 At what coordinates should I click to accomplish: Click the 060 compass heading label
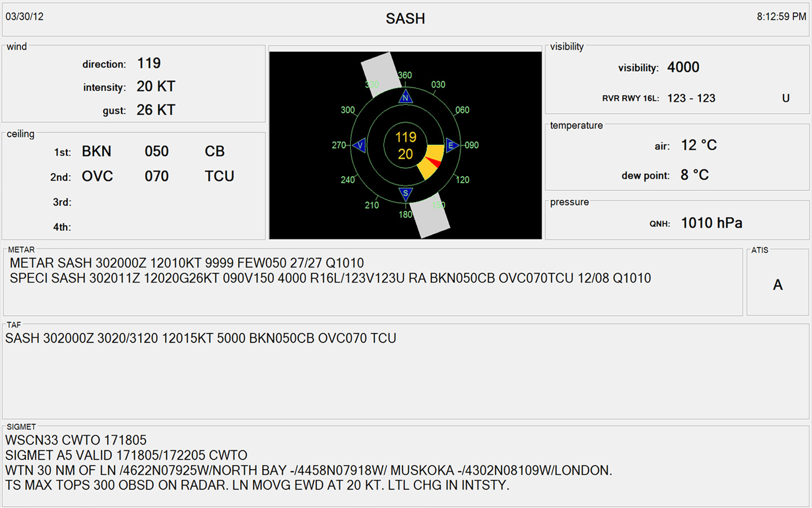(x=462, y=110)
